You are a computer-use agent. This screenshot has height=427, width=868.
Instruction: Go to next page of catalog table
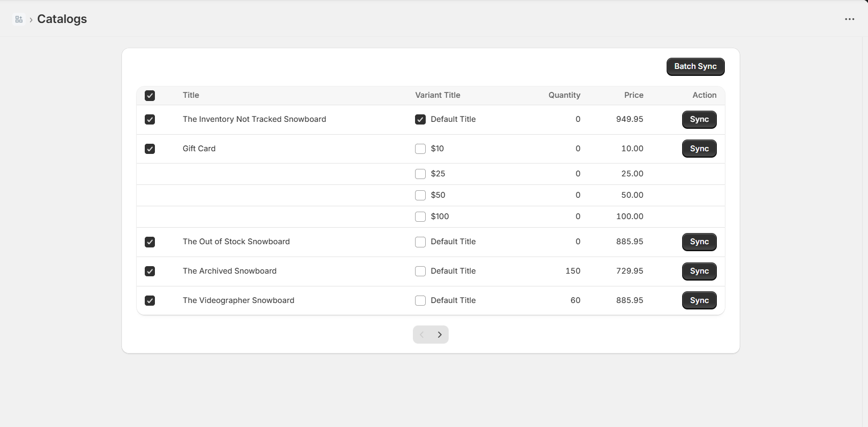[440, 335]
